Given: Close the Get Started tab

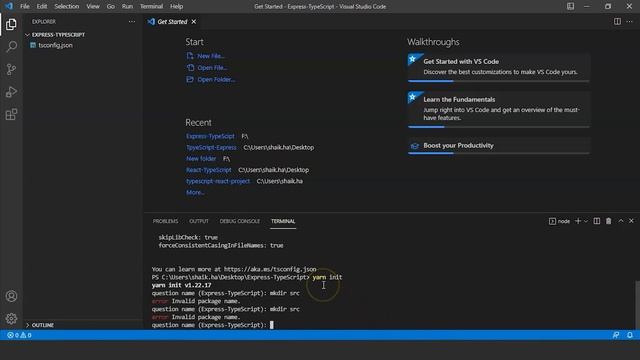Looking at the screenshot, I should click(x=194, y=22).
